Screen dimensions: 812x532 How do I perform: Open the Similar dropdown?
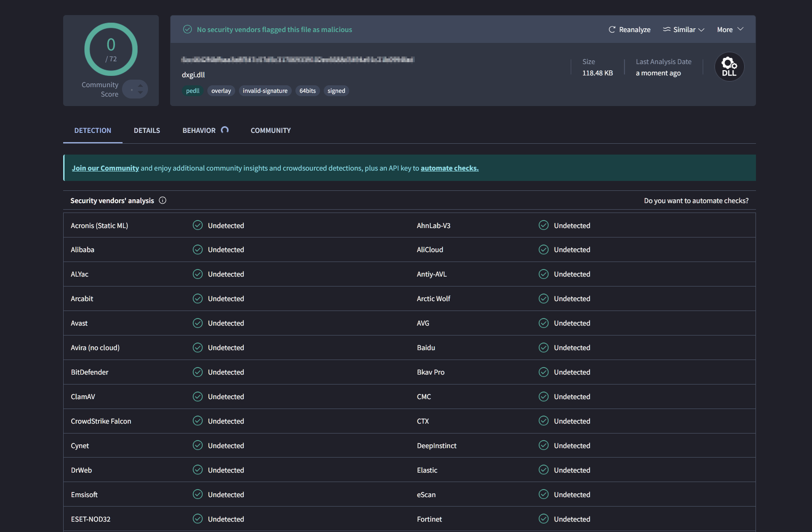(683, 29)
